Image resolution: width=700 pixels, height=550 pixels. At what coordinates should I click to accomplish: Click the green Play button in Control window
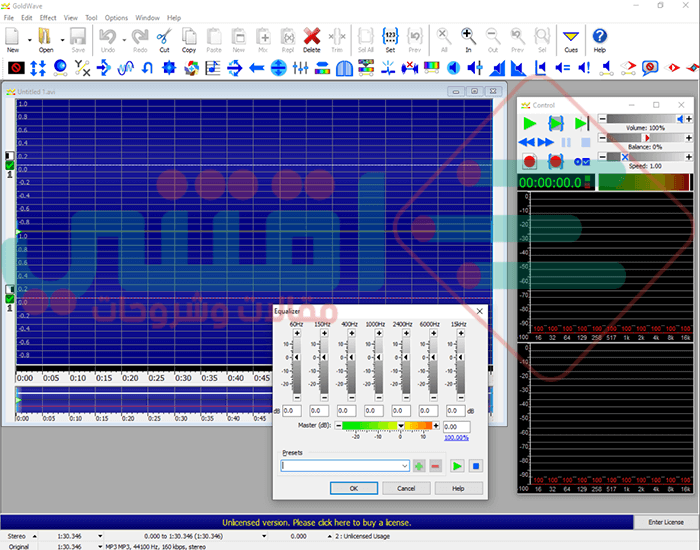529,123
